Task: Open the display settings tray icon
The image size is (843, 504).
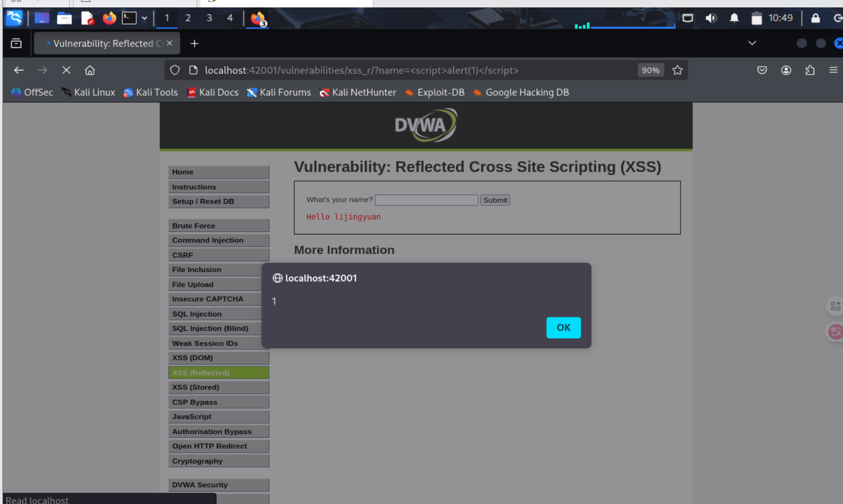Action: 687,18
